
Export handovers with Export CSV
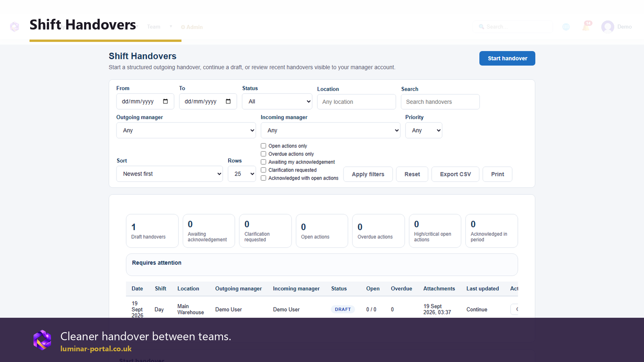pos(455,174)
